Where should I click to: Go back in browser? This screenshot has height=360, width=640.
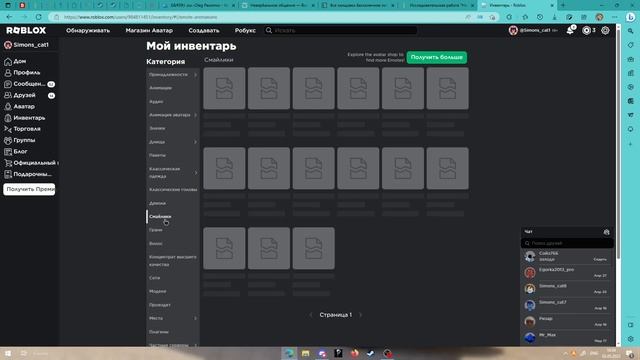click(x=9, y=17)
